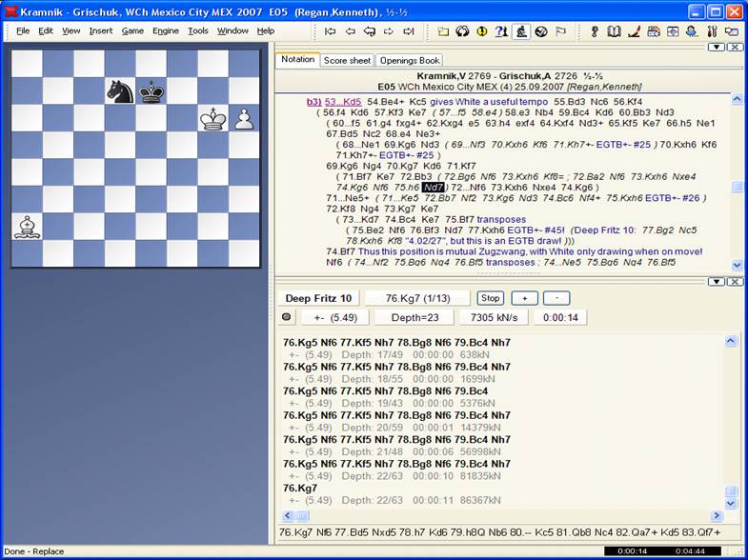Jump to the start of the game

tap(331, 31)
